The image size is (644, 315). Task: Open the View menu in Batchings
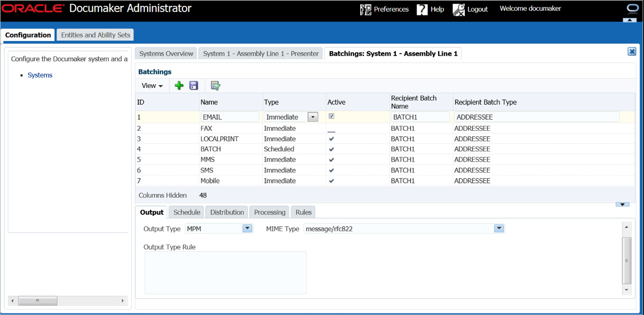(151, 85)
